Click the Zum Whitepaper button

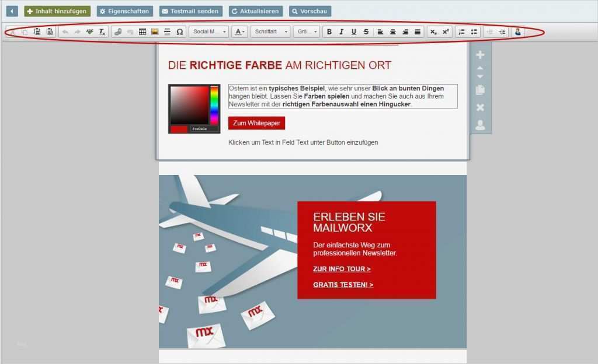256,123
